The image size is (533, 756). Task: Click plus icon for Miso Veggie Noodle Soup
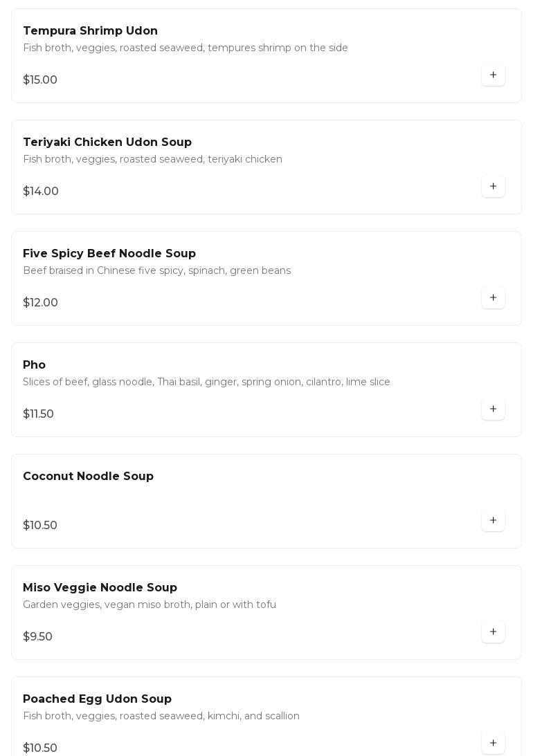point(493,632)
